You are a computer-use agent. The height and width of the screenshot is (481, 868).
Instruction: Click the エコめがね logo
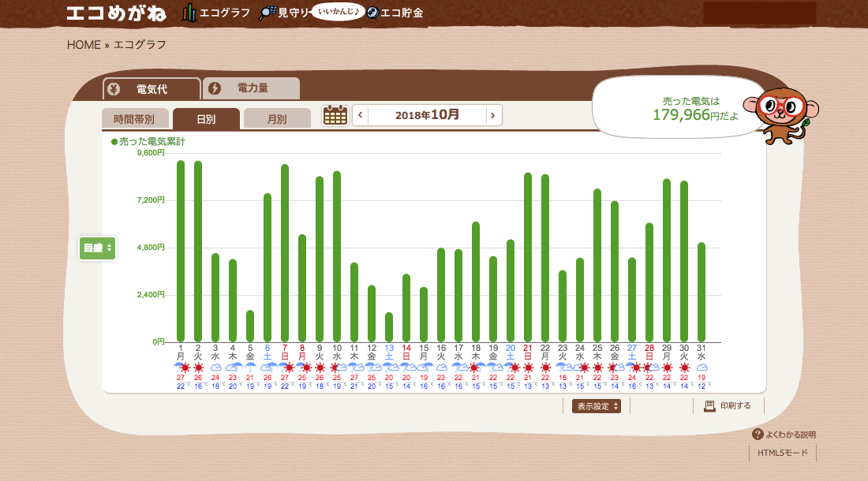118,13
